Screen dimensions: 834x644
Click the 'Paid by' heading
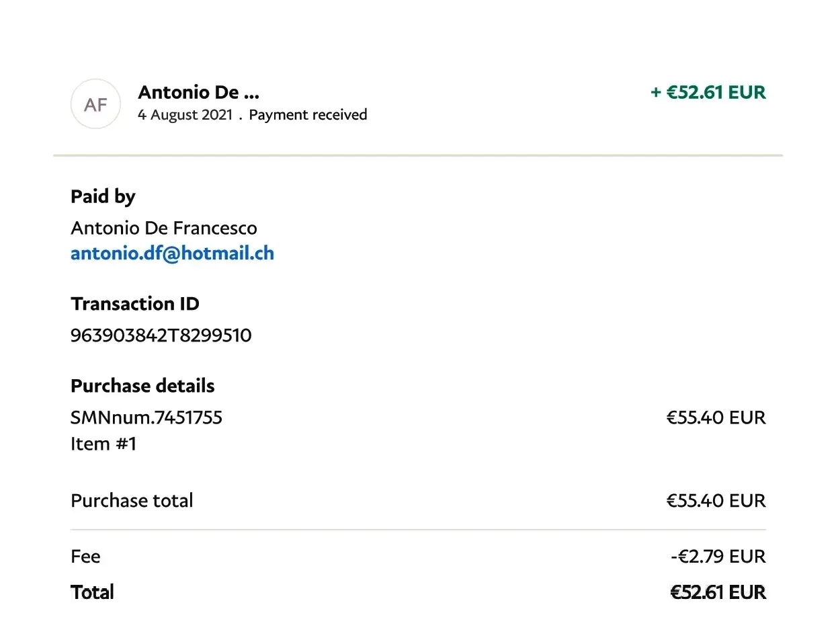click(103, 196)
